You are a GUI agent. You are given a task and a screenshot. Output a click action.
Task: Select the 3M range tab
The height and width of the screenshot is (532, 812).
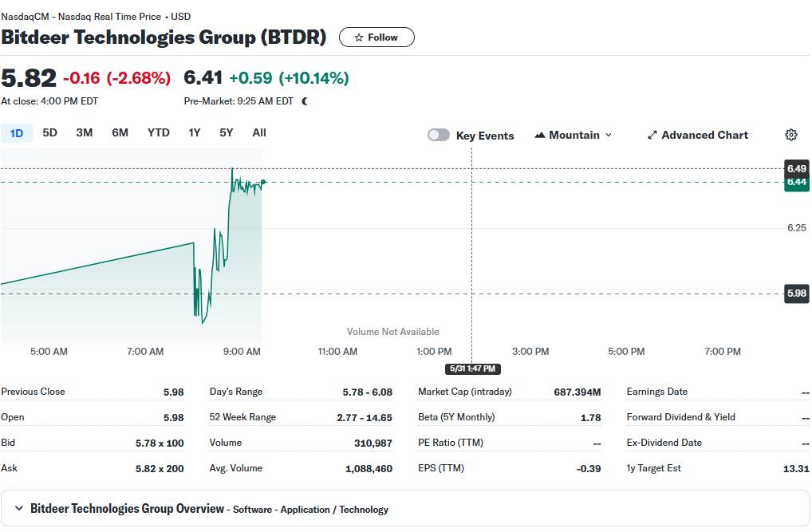click(x=85, y=133)
